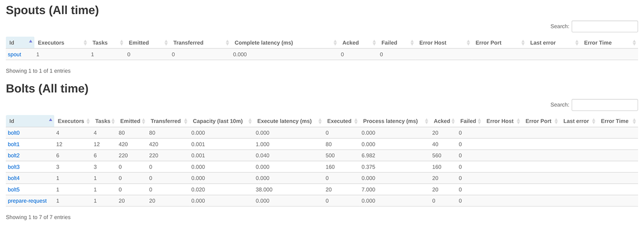
Task: Sort Spouts table by Error Time header
Action: coord(598,43)
